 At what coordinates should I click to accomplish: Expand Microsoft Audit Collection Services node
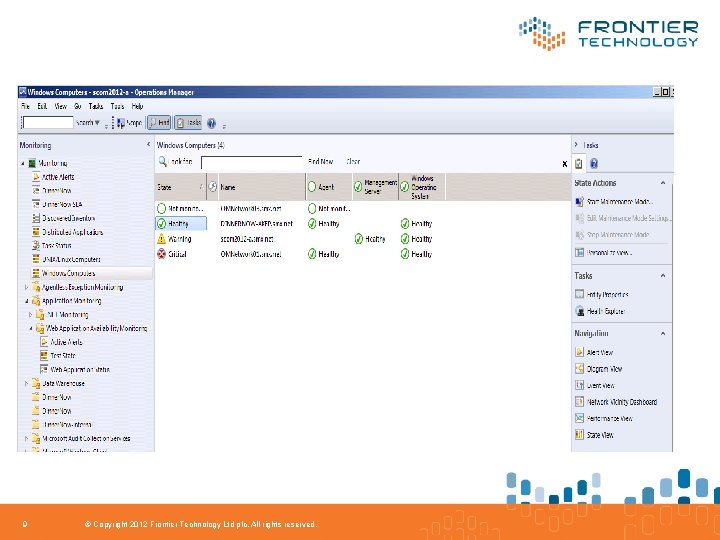pyautogui.click(x=26, y=439)
